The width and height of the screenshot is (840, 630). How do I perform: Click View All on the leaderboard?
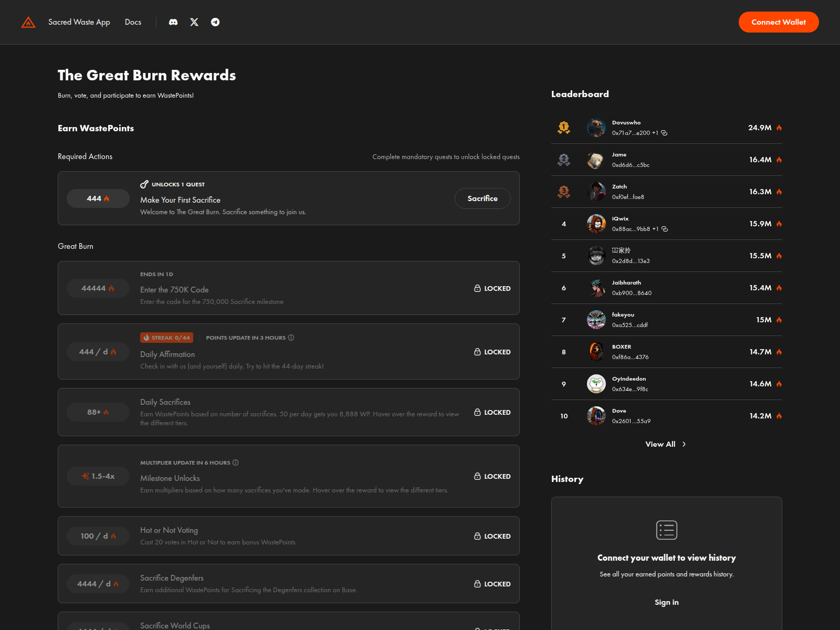click(x=660, y=444)
